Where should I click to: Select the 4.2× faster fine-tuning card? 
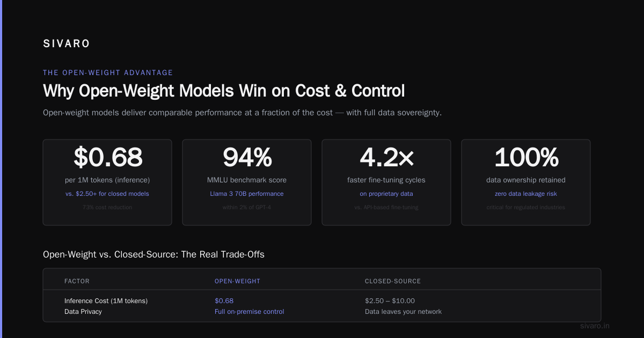pyautogui.click(x=386, y=182)
